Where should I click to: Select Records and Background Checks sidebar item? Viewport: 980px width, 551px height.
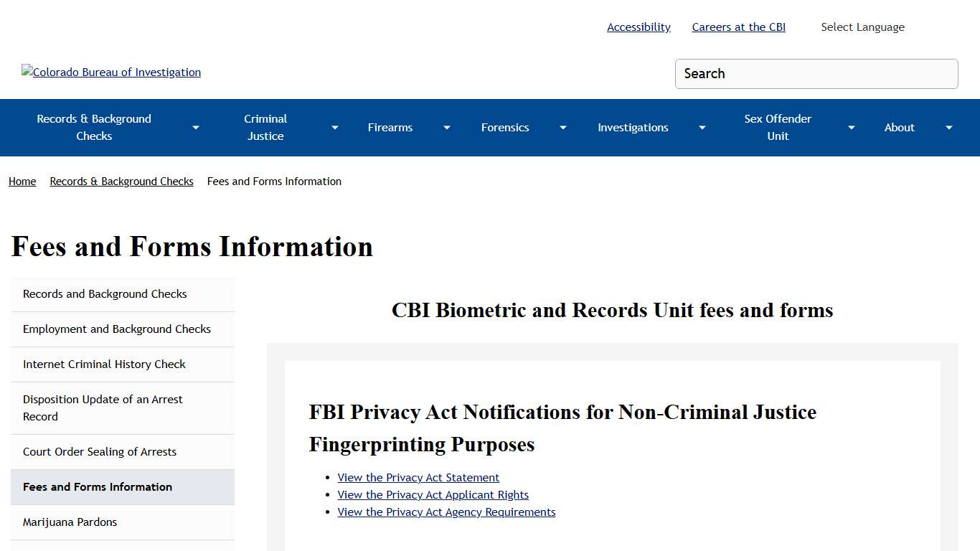coord(105,293)
